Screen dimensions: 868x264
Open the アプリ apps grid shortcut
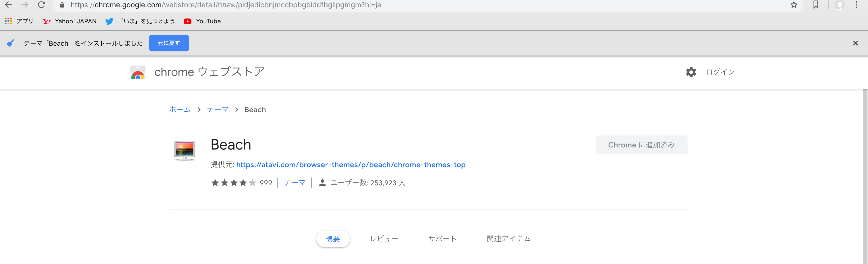(x=19, y=21)
